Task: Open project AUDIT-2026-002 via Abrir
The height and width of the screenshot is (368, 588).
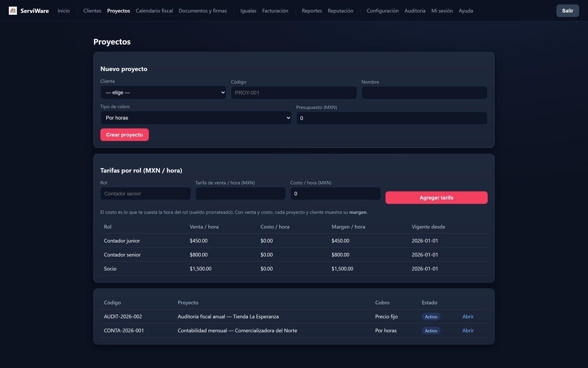Action: point(468,316)
